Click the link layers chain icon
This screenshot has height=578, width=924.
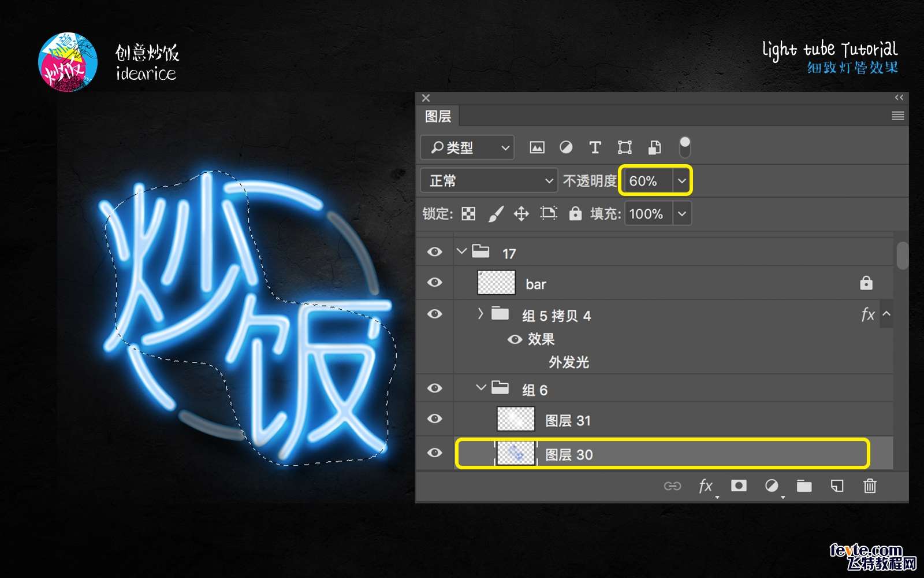pyautogui.click(x=672, y=486)
